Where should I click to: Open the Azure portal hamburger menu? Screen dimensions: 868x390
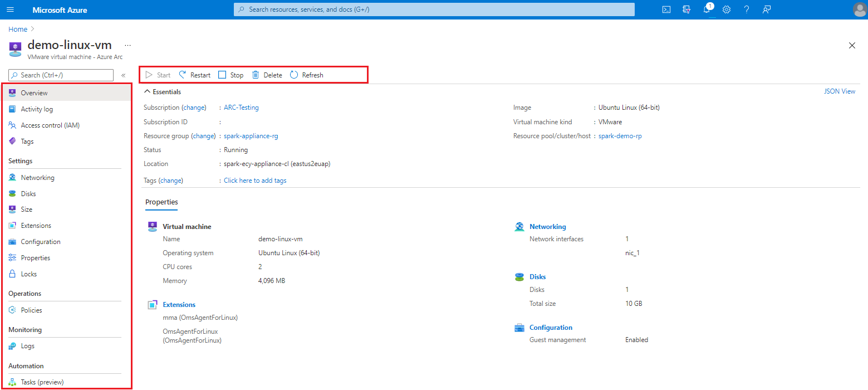point(10,9)
